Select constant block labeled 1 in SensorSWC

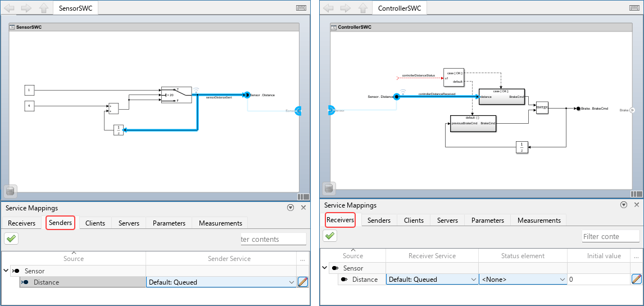point(29,89)
